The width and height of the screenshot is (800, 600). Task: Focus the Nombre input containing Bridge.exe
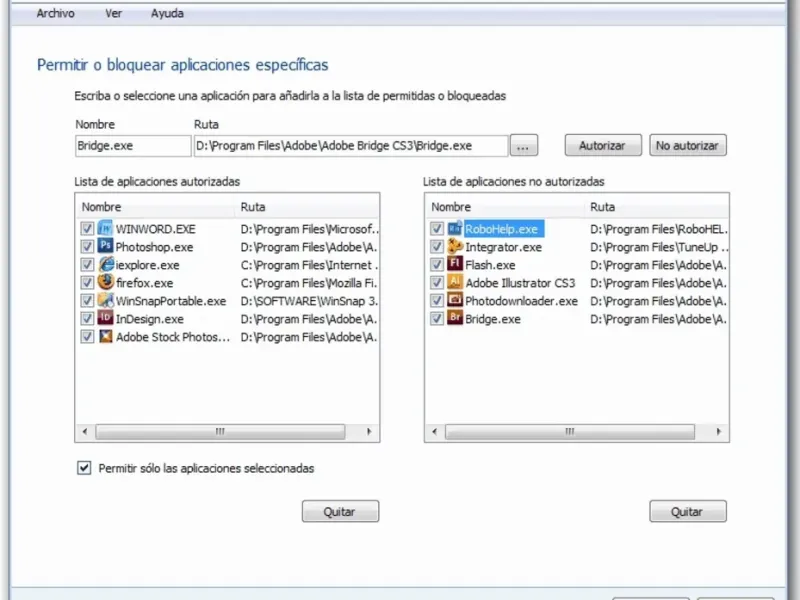[133, 146]
